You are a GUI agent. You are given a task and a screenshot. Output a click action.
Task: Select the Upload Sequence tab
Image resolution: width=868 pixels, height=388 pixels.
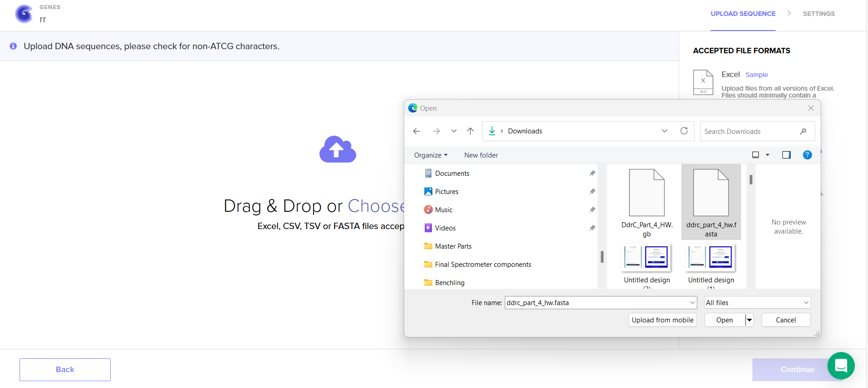pyautogui.click(x=743, y=14)
